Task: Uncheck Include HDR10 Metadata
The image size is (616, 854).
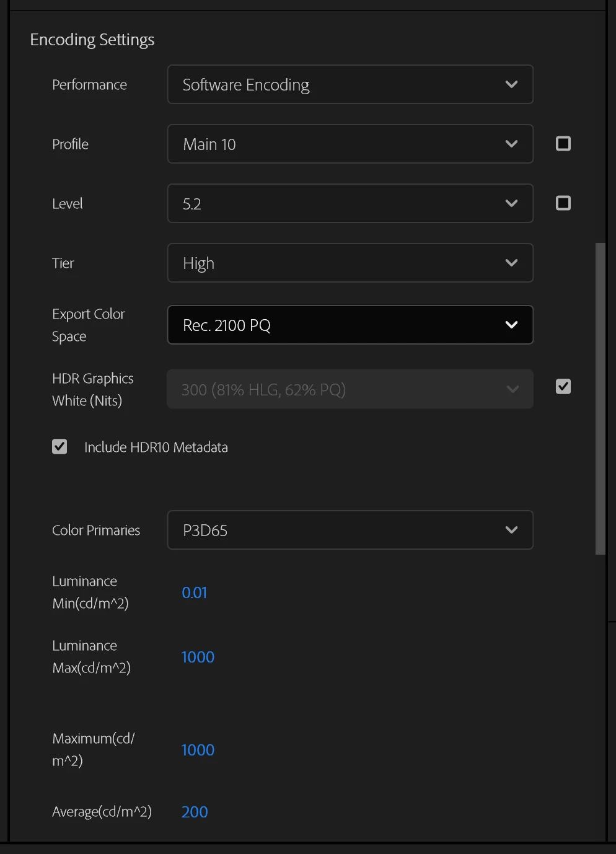Action: [59, 447]
